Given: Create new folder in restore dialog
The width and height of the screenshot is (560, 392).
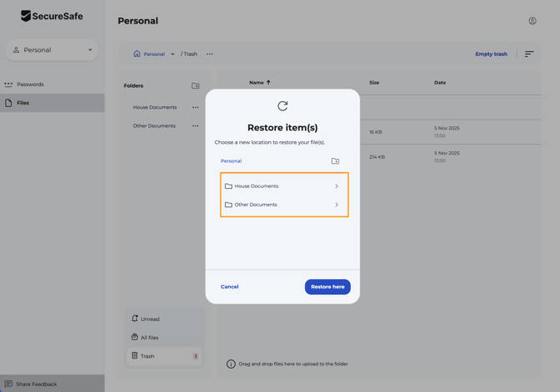Looking at the screenshot, I should pos(335,161).
